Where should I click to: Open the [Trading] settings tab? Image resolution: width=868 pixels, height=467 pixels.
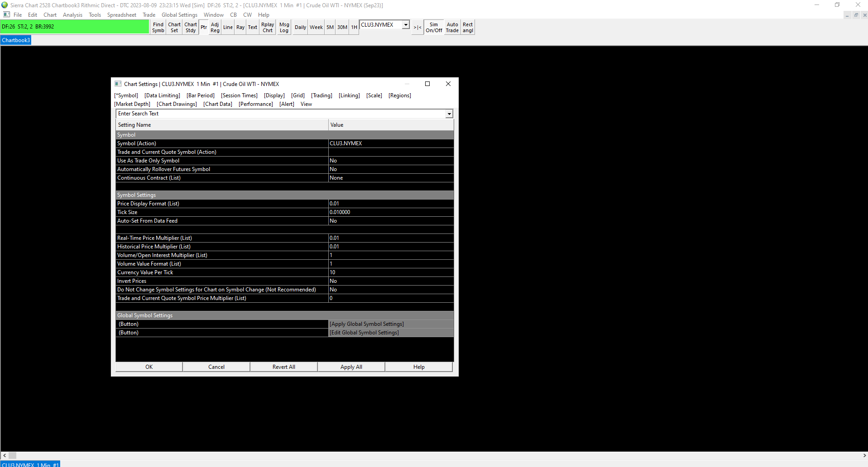321,95
